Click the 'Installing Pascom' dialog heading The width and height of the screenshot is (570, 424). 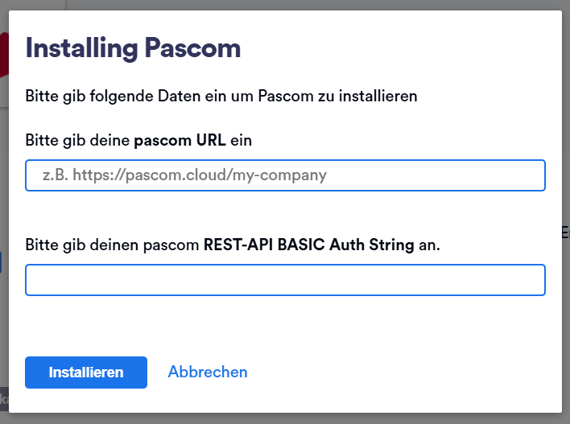tap(133, 48)
